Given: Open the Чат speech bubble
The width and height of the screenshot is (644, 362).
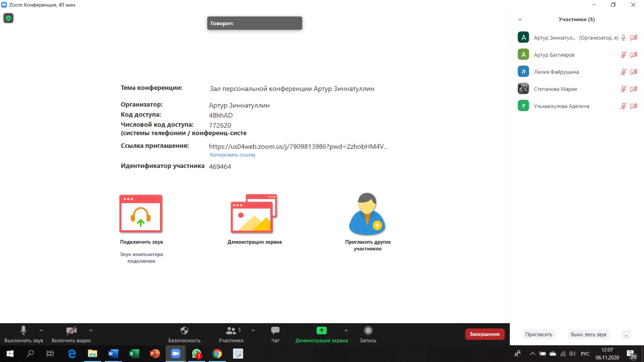Looking at the screenshot, I should [x=275, y=330].
